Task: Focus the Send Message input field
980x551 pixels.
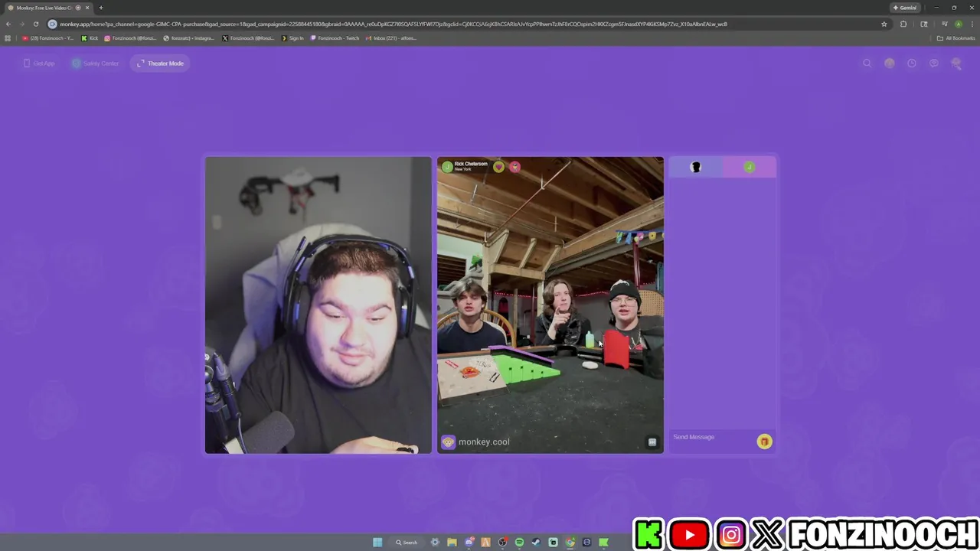Action: pos(713,437)
